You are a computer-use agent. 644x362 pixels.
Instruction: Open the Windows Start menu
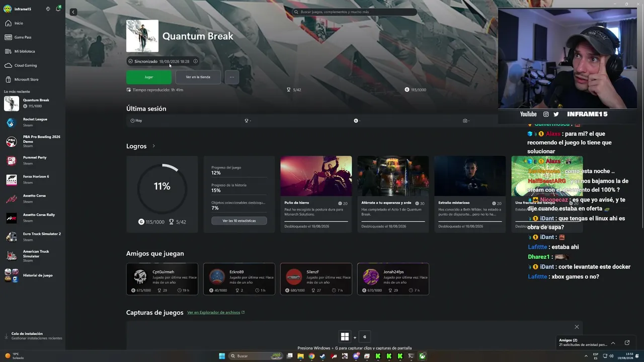pyautogui.click(x=222, y=356)
